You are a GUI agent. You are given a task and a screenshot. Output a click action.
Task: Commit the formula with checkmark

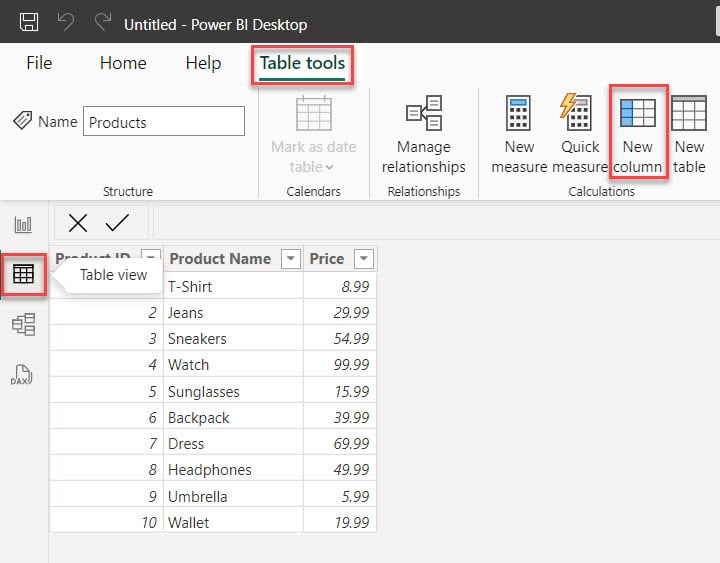coord(117,223)
